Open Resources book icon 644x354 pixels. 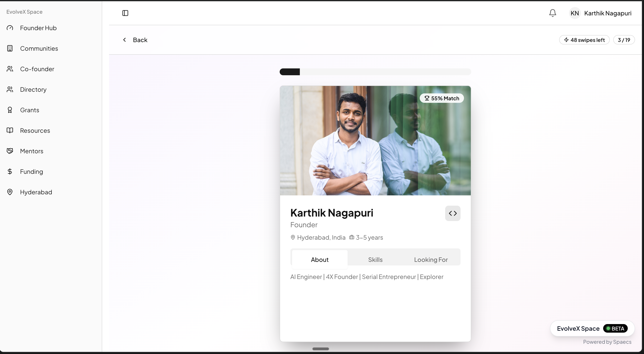[x=10, y=130]
